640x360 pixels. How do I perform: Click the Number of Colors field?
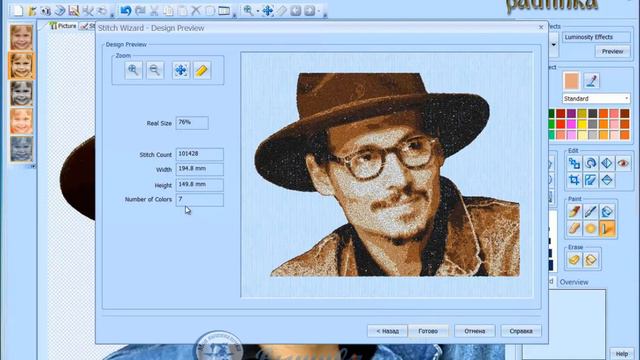(200, 200)
